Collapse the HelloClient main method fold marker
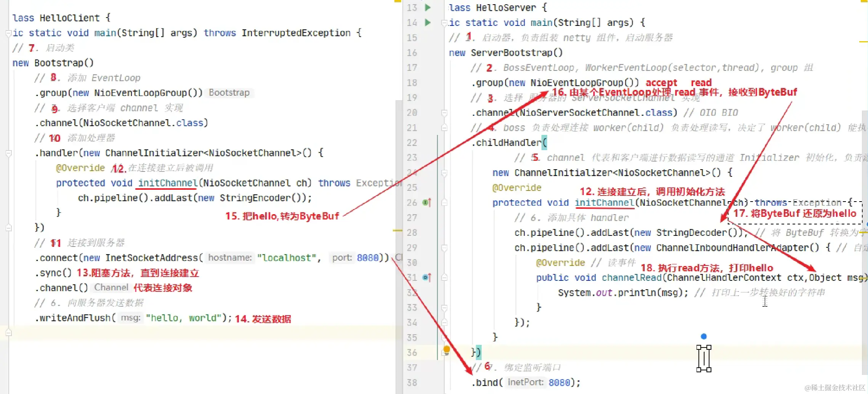 click(8, 34)
